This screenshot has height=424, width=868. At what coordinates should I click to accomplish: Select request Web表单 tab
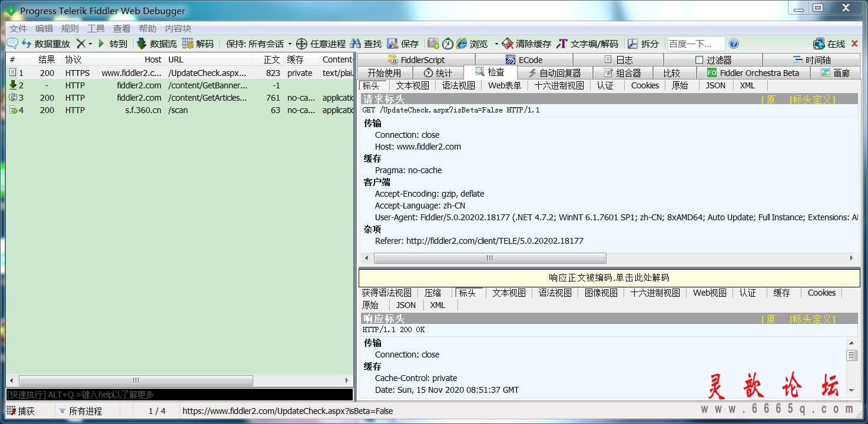[505, 85]
